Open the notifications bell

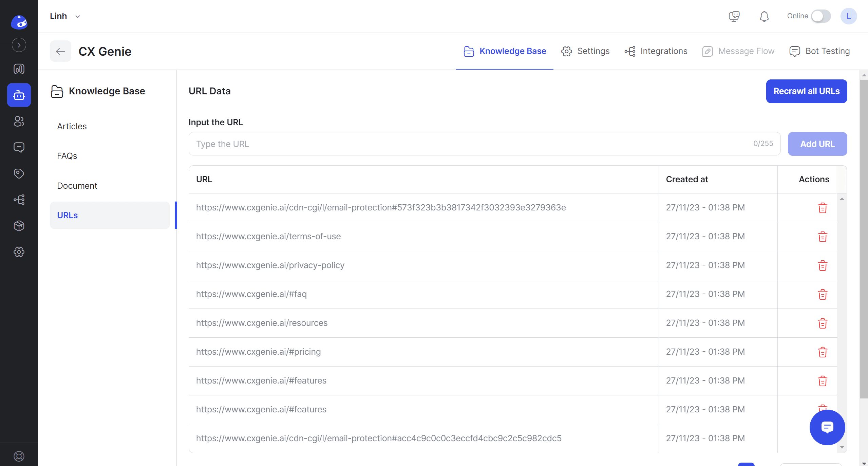pos(764,16)
